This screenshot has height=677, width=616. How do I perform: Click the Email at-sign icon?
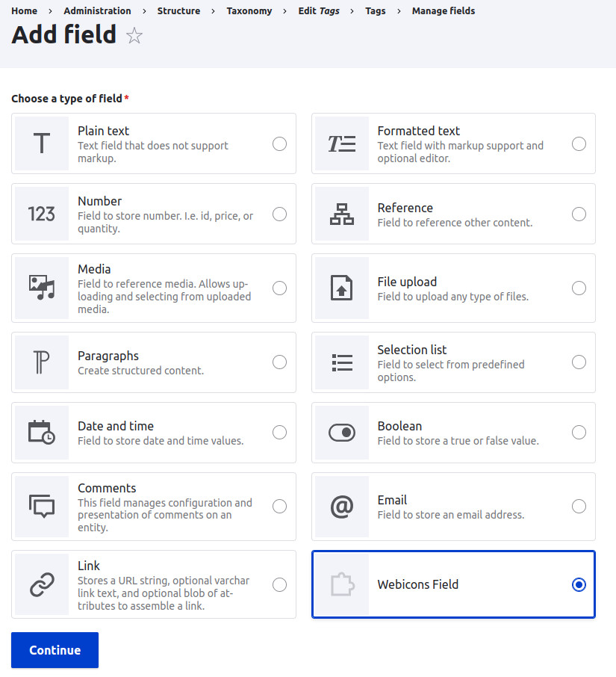tap(342, 507)
